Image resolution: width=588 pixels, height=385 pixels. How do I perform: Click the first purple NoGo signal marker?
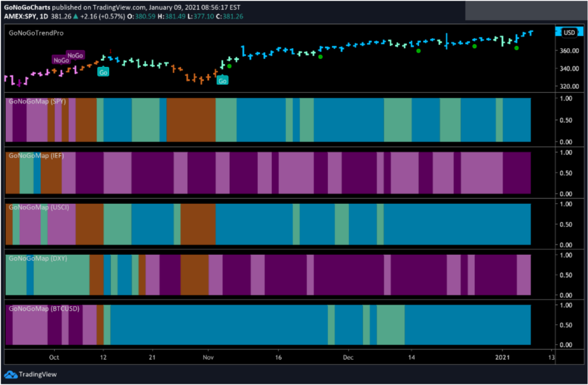(x=61, y=60)
